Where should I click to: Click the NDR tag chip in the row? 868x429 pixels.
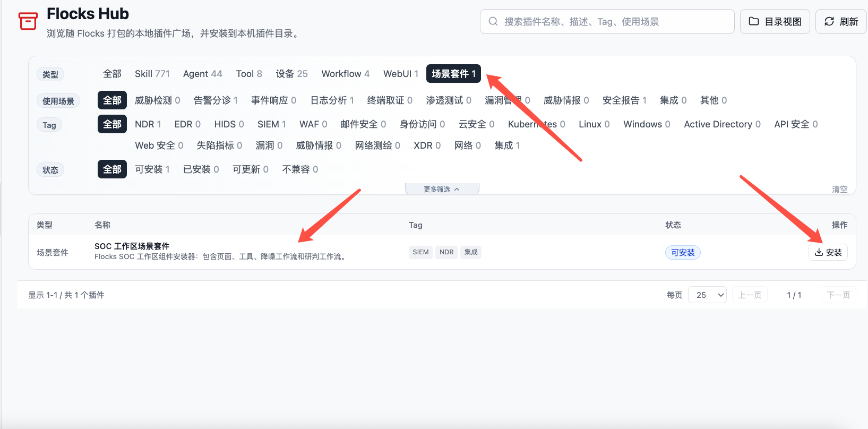click(x=446, y=252)
